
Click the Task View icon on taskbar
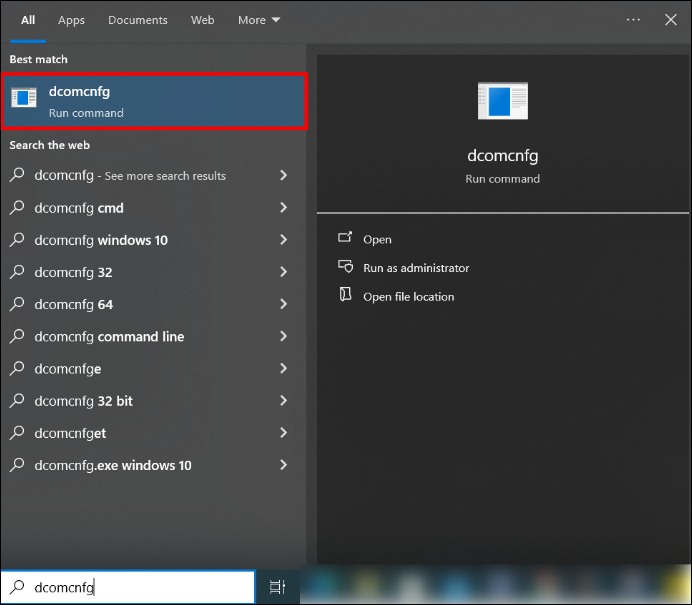[278, 588]
